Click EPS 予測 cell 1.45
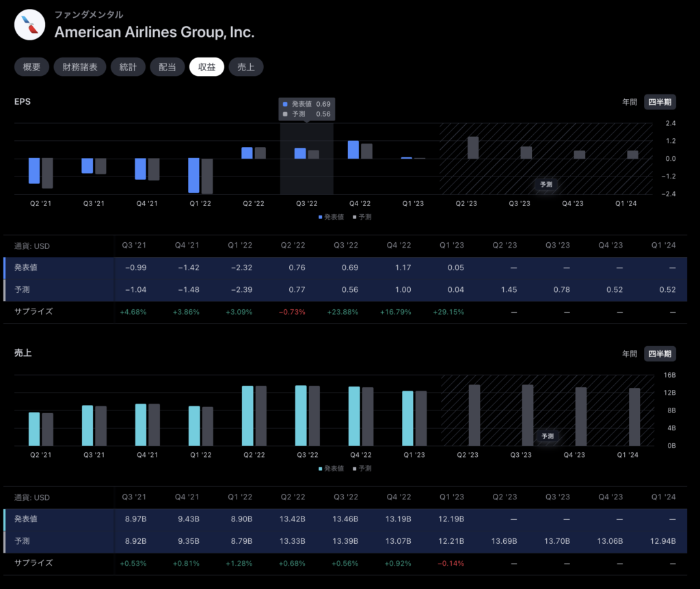Viewport: 700px width, 589px height. [509, 289]
